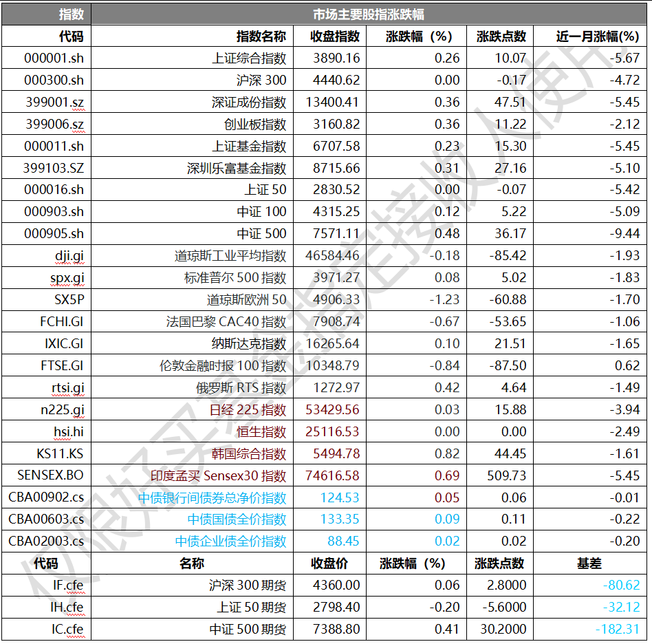Viewport: 652px width, 644px height.
Task: Select the 沪深 300 closing value 4440.62
Action: tap(336, 80)
